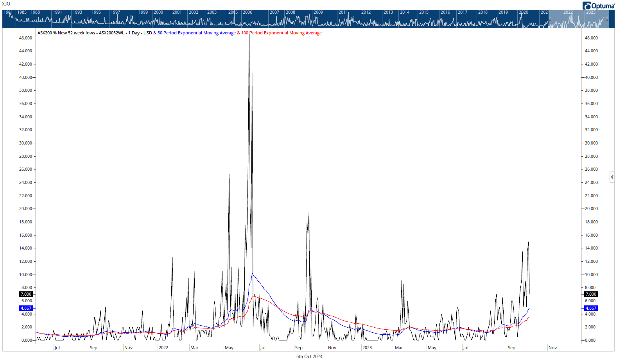Click the 2022 label on bottom date axis

(163, 348)
